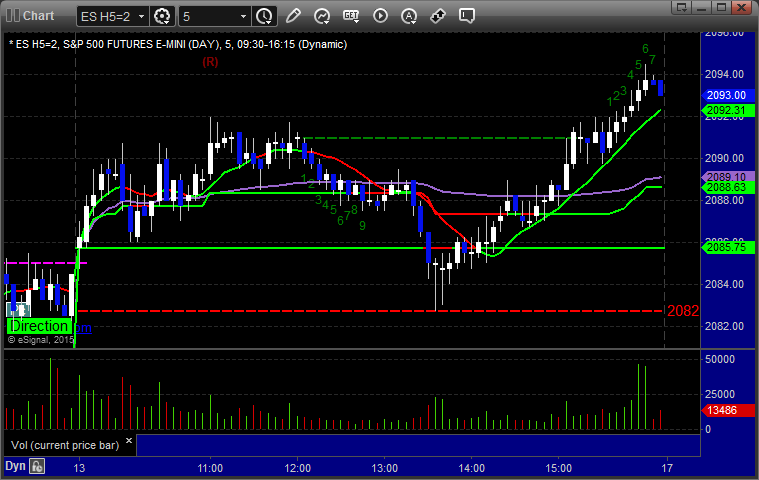Click the lock icon beside Dyn
759x480 pixels.
(37, 466)
